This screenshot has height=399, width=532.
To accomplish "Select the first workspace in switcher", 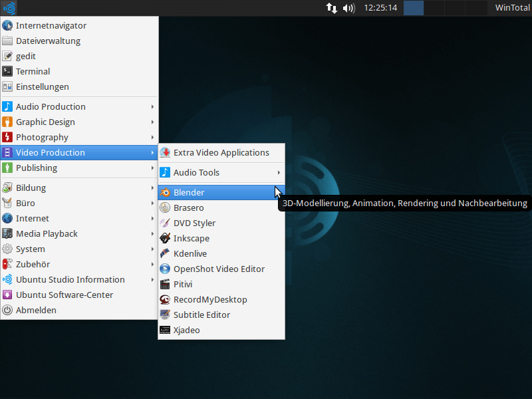I will click(x=414, y=8).
